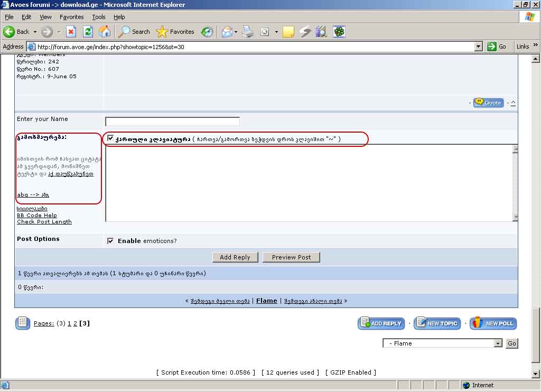Open the Edit dropdown arrow in the toolbar

[276, 32]
